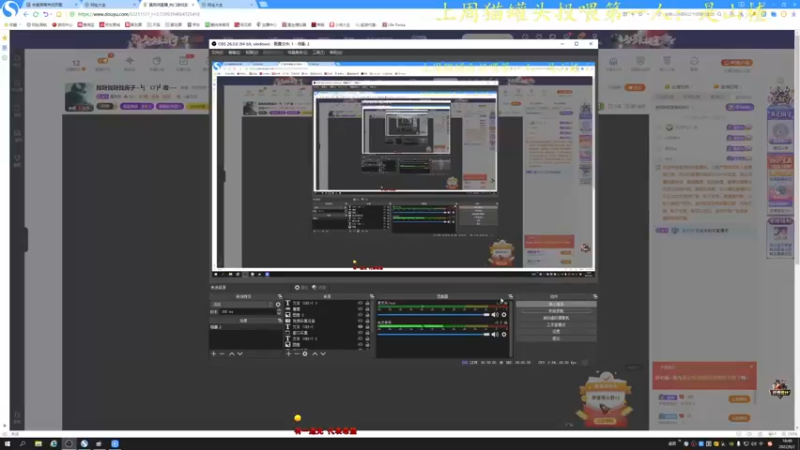This screenshot has height=450, width=800.
Task: Lock the 文本 (GDI+) 3 source
Action: coord(367,303)
